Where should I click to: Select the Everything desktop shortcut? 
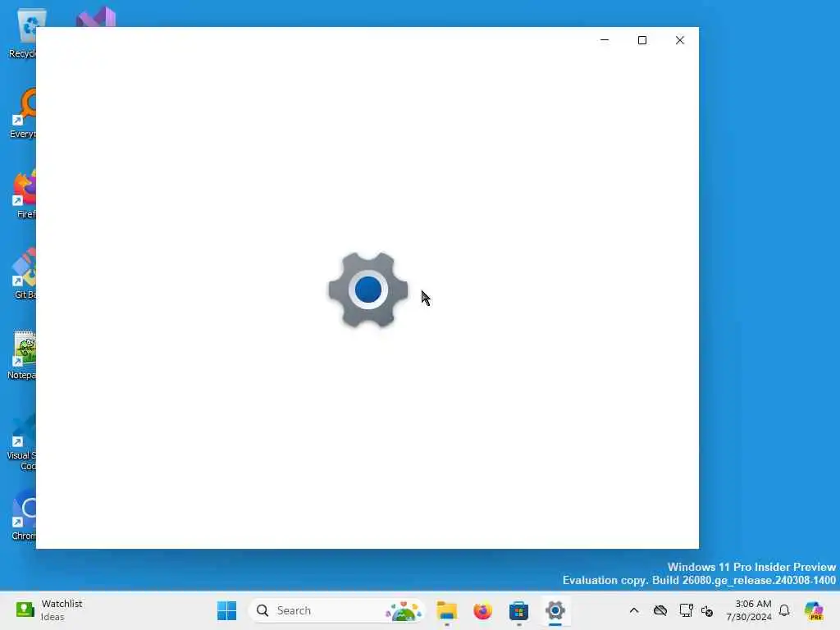22,113
